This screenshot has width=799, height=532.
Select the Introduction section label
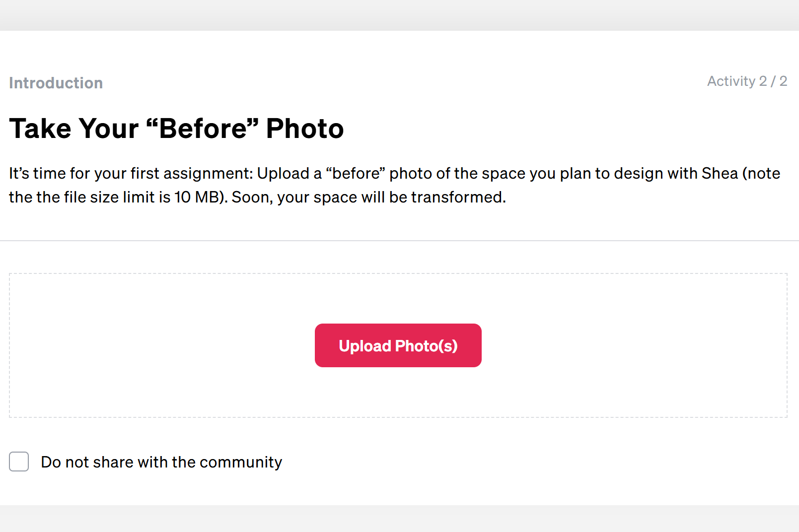tap(56, 83)
